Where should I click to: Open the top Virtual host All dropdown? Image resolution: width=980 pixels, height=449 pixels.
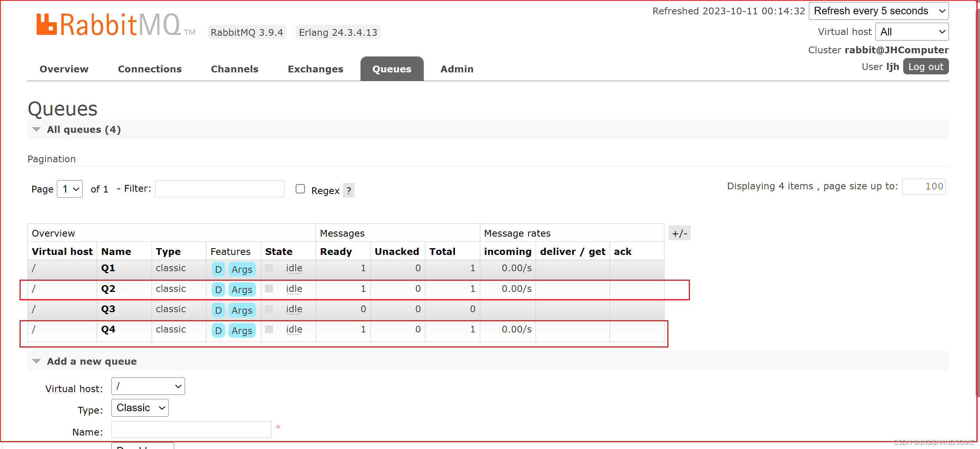(912, 32)
